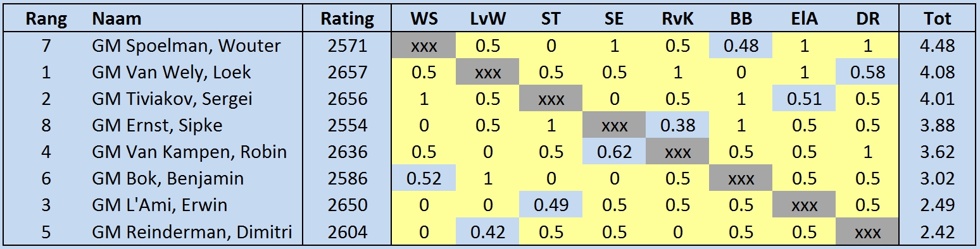Select the 0.42 cell in Reinderman row
Viewport: 980px width, 249px height.
click(487, 233)
